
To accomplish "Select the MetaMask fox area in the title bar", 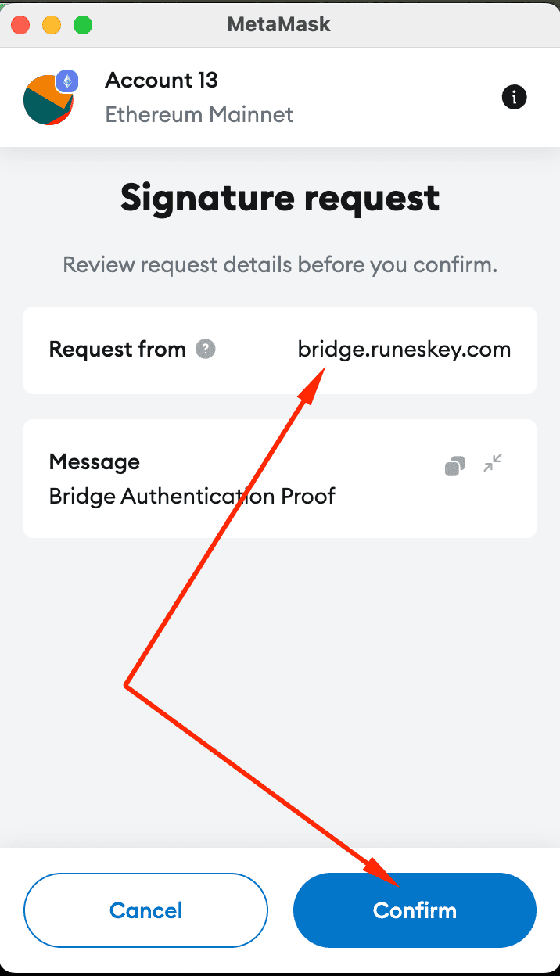I will (278, 24).
